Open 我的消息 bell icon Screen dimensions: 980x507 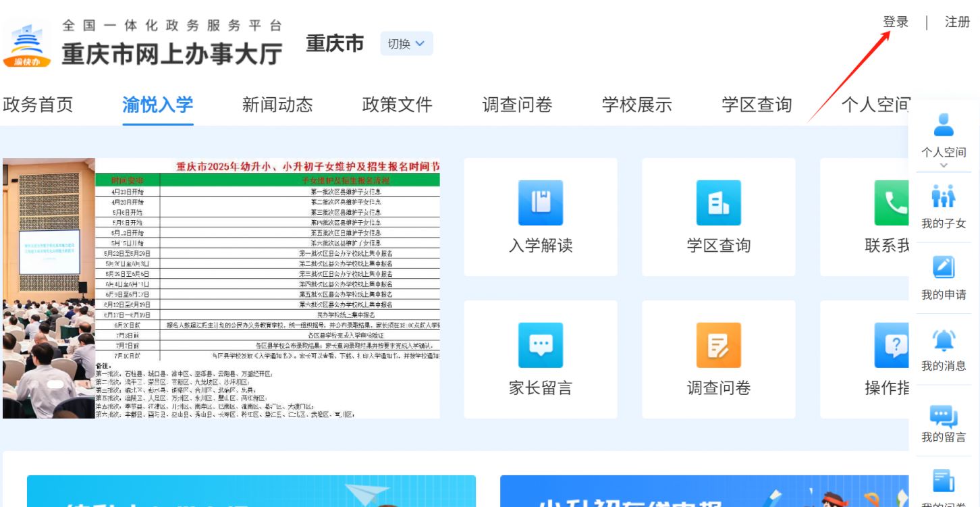(x=944, y=340)
